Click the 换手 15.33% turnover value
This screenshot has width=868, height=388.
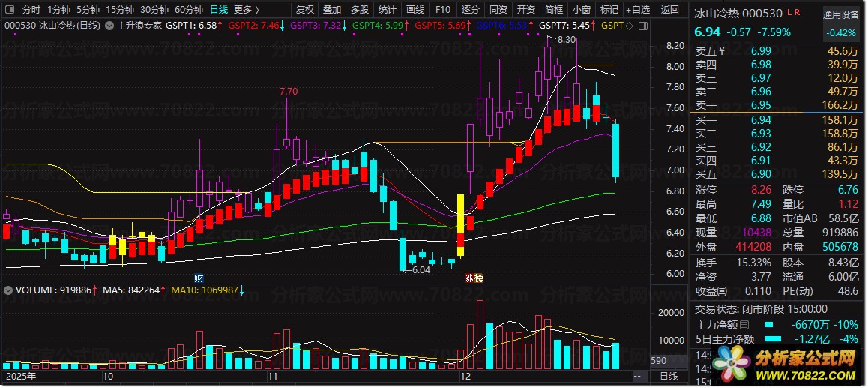(753, 262)
